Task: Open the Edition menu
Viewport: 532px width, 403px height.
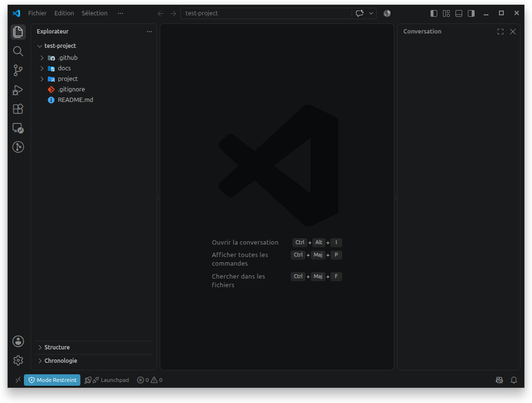Action: tap(64, 13)
